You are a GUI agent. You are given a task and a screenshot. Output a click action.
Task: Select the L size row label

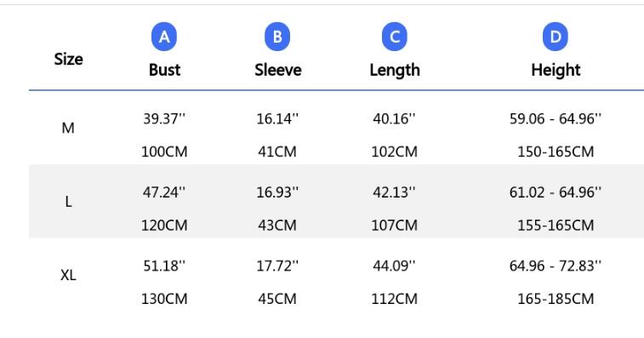(x=69, y=202)
